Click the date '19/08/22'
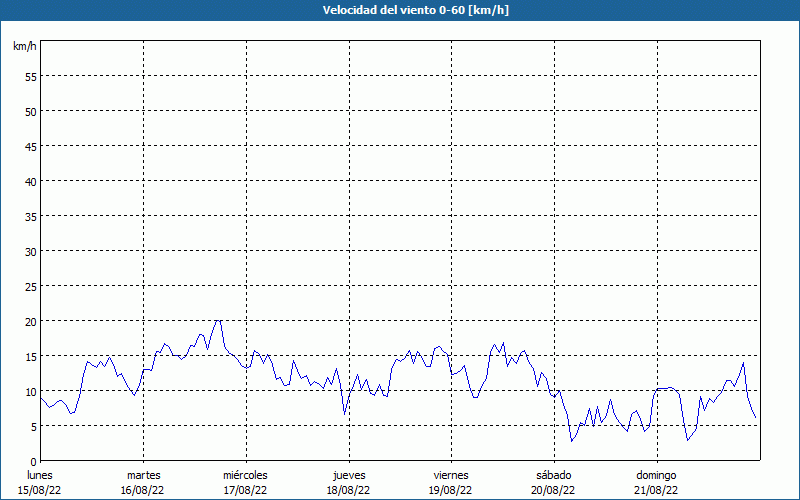The image size is (800, 500). (451, 490)
